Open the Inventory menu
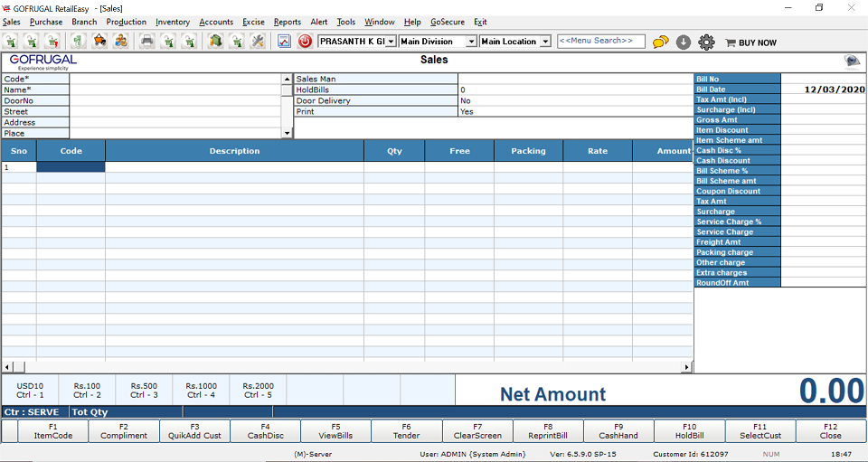868x462 pixels. (x=173, y=22)
